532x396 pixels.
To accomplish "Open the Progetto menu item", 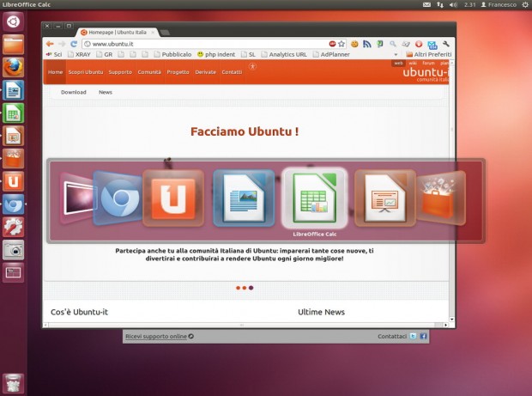I will coord(178,72).
